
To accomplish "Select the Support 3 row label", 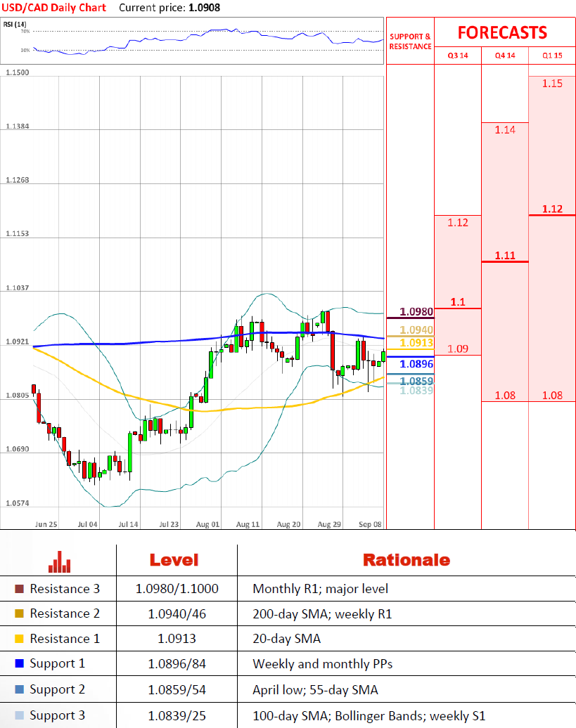I will pyautogui.click(x=57, y=715).
